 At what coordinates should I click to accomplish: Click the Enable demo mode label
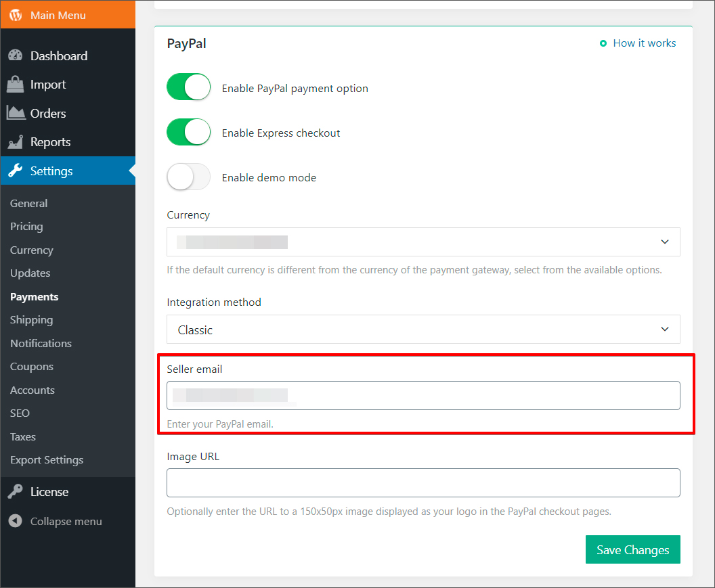coord(269,178)
